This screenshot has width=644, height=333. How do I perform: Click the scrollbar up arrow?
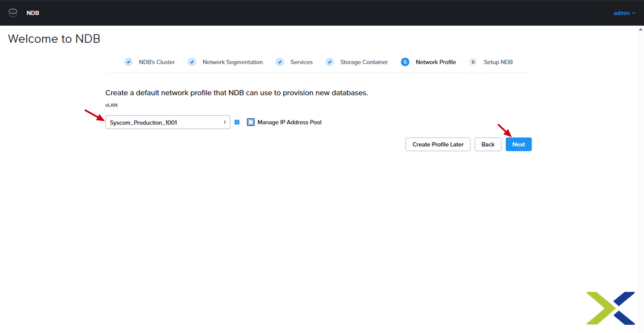(641, 29)
